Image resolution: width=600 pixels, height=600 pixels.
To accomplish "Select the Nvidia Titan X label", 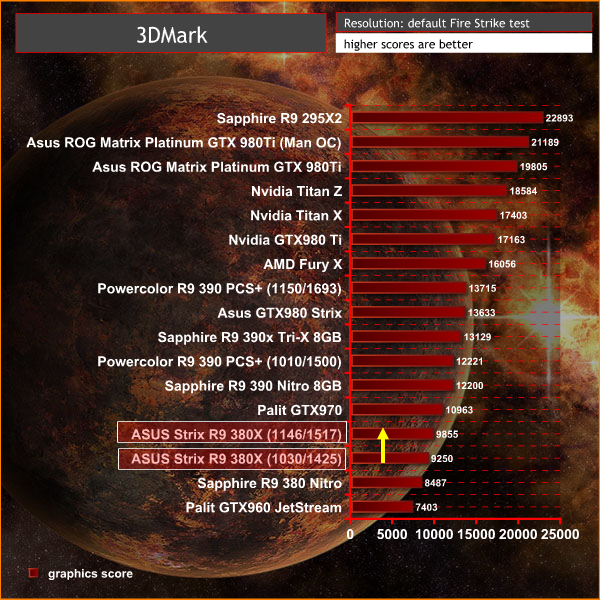I will [296, 216].
